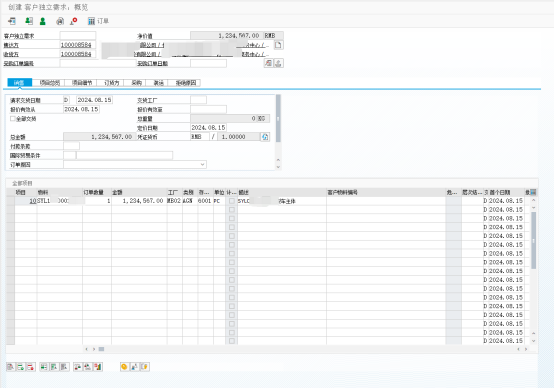Click the currency rate refresh icon beside 1.00000

[x=265, y=137]
